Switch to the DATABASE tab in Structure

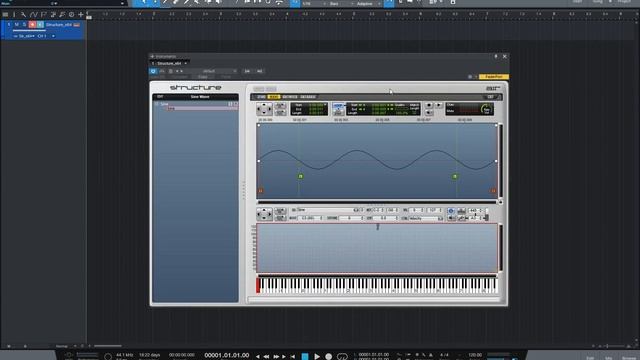(308, 97)
